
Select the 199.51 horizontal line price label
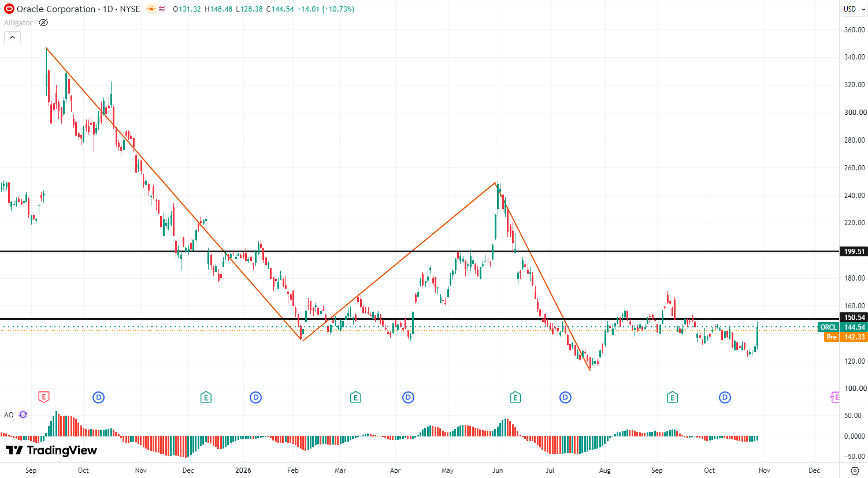click(854, 251)
